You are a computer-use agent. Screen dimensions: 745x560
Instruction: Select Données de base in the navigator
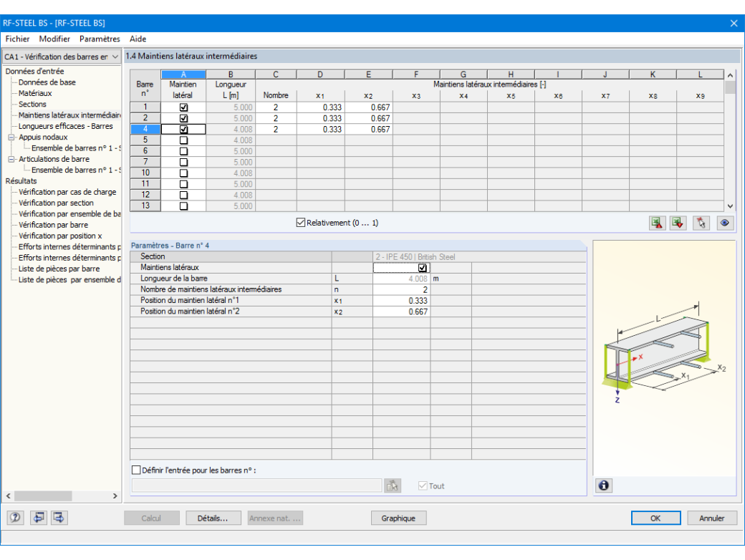pyautogui.click(x=47, y=82)
